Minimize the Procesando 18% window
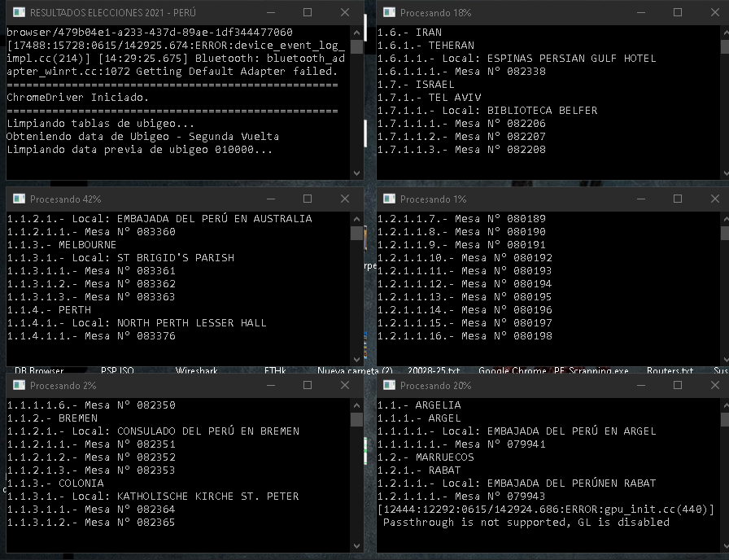The width and height of the screenshot is (729, 560). tap(640, 12)
